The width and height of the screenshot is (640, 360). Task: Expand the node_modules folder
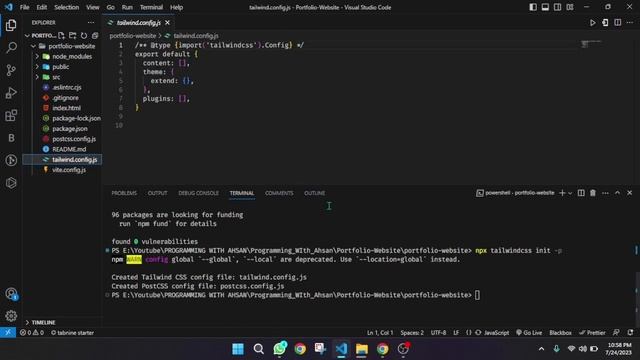click(37, 56)
